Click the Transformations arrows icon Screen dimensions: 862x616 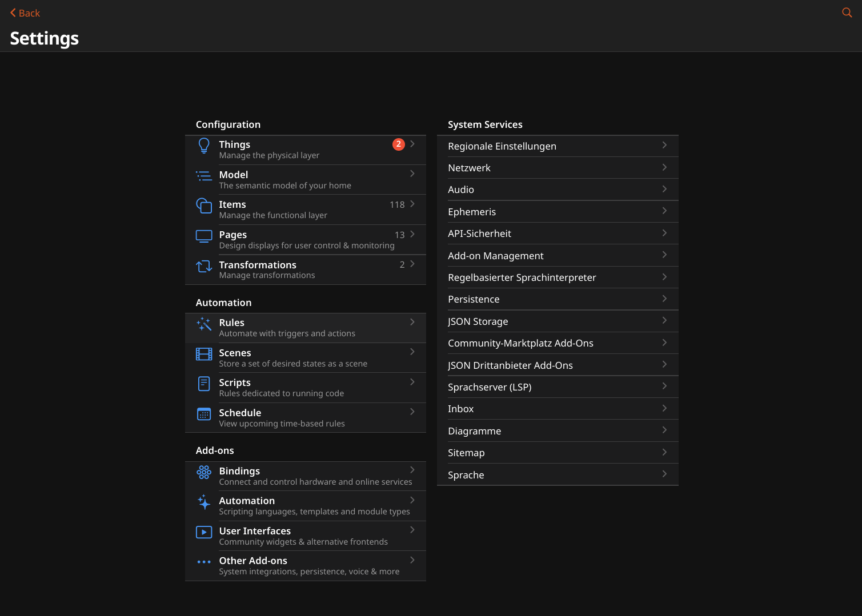click(x=204, y=267)
